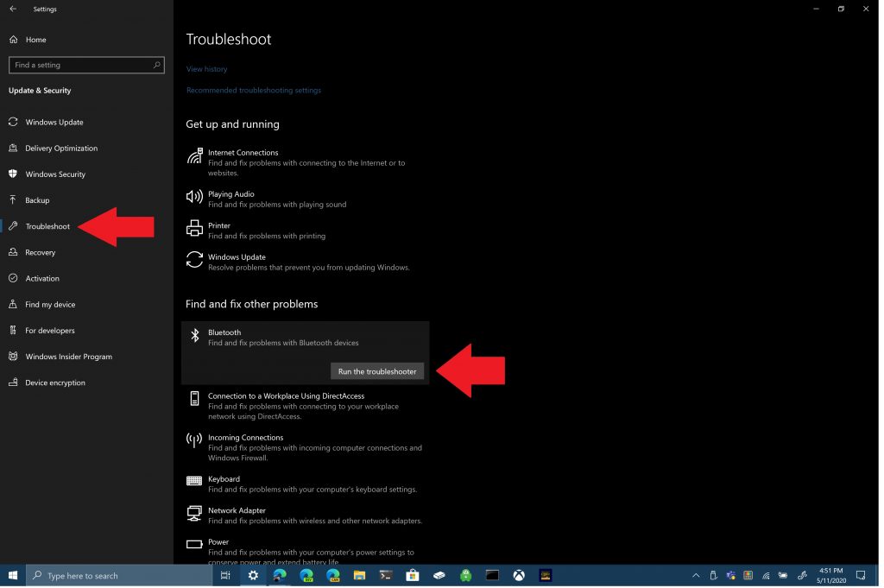Click the Internet Connections wifi icon
Viewport: 884px width, 588px height.
195,157
